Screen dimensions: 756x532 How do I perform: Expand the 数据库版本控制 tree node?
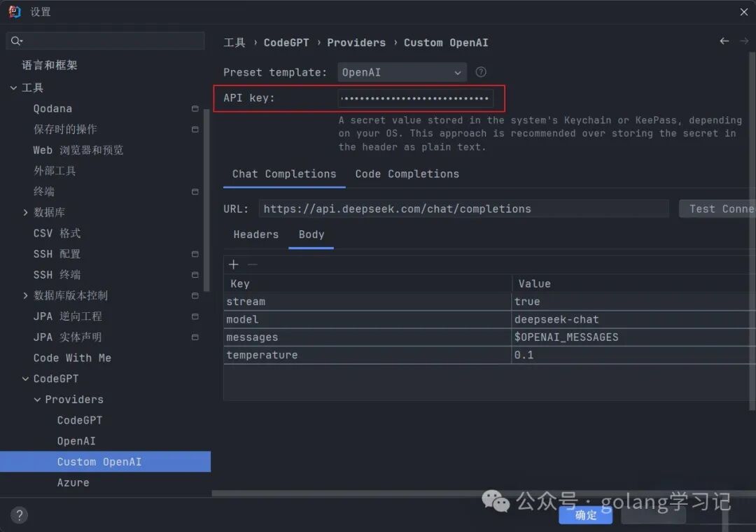pyautogui.click(x=26, y=295)
